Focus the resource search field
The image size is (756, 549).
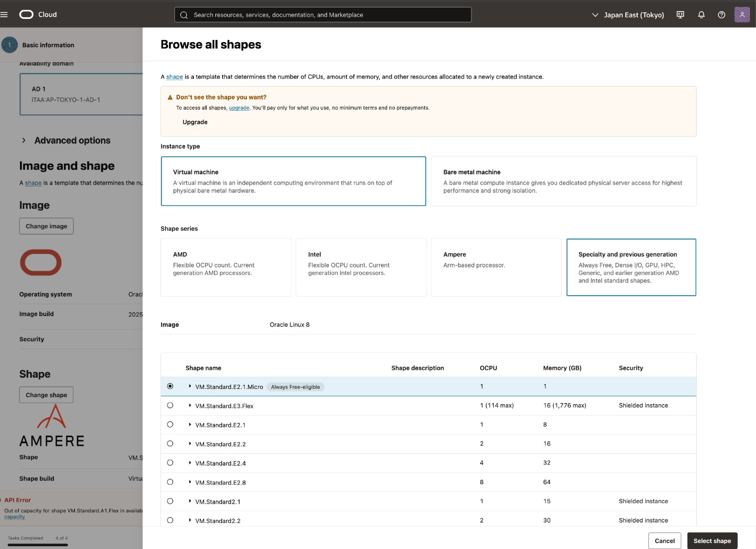[x=323, y=15]
